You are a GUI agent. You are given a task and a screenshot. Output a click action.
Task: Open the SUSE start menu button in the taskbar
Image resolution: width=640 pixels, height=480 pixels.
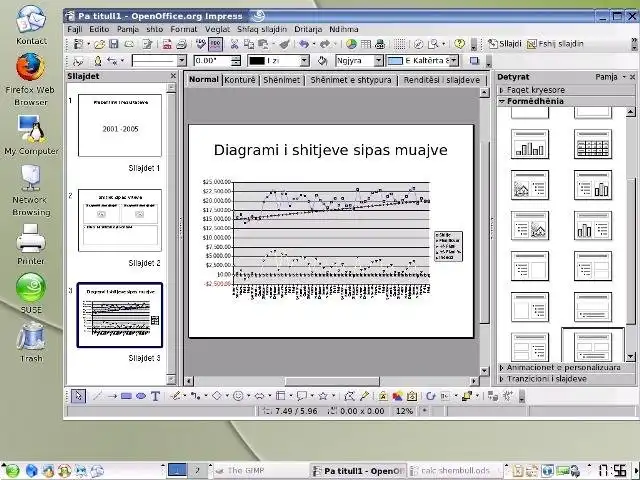[12, 471]
